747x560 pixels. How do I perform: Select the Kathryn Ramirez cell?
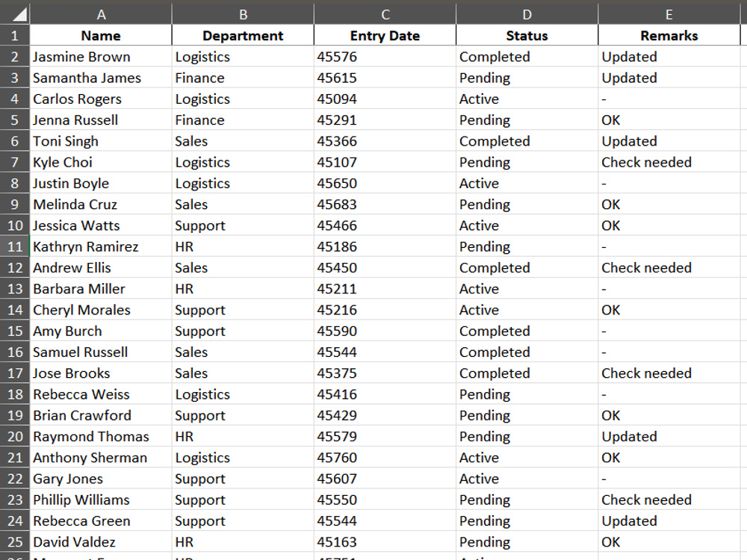pos(101,246)
